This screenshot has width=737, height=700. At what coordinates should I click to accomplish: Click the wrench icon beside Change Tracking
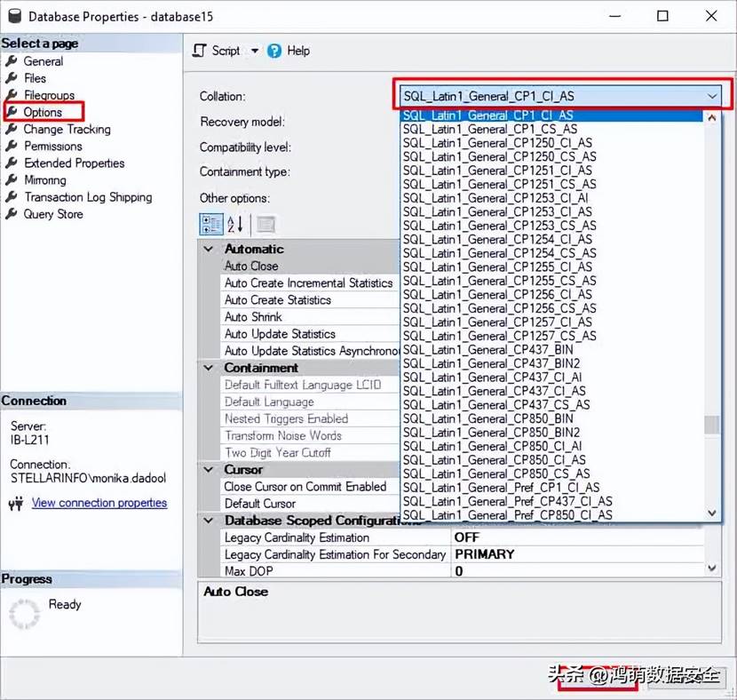coord(12,129)
